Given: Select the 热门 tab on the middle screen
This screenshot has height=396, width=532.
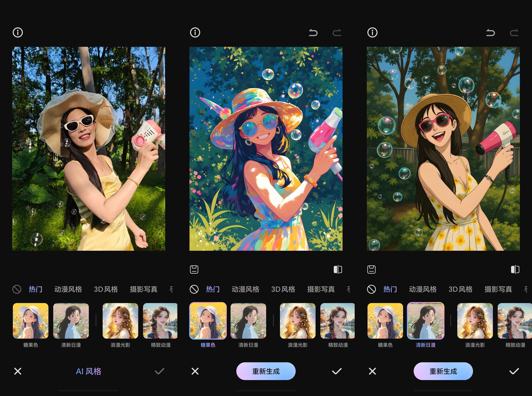Looking at the screenshot, I should tap(213, 289).
